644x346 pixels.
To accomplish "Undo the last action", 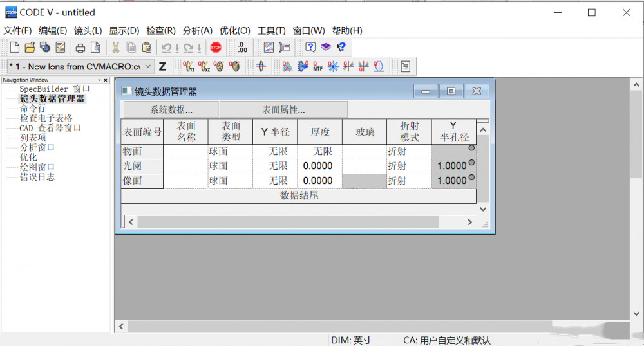I will [x=166, y=48].
